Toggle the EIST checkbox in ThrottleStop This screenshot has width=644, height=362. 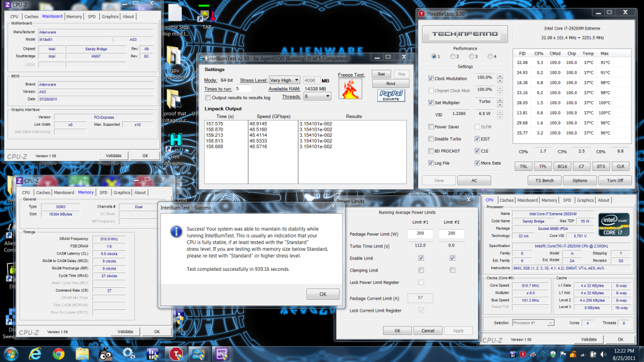(x=477, y=139)
